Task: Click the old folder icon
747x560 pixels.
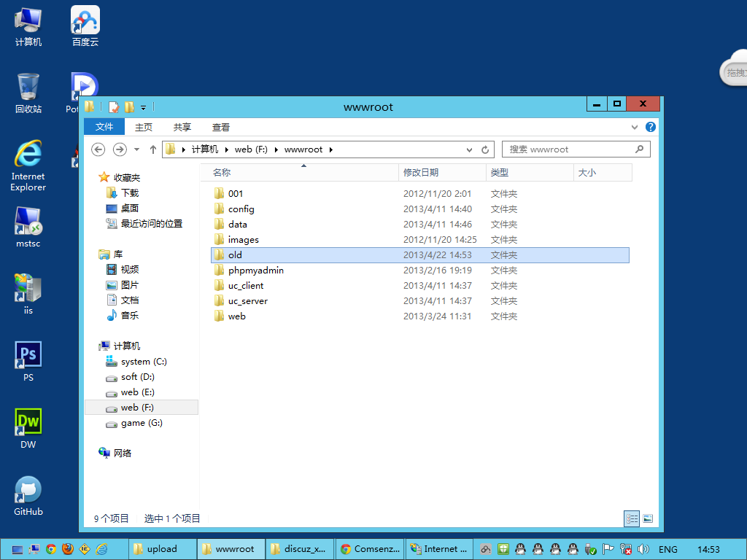Action: 219,254
